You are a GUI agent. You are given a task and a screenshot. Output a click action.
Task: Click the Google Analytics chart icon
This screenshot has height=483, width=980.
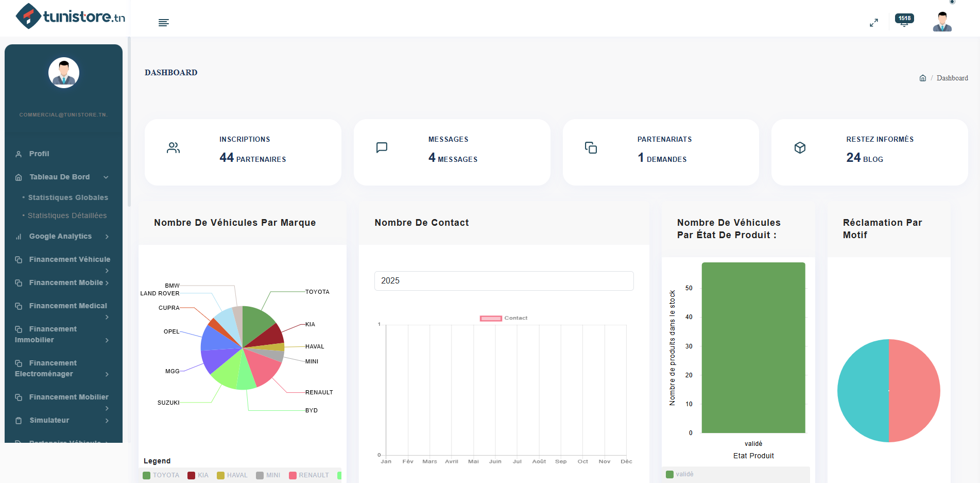coord(18,236)
